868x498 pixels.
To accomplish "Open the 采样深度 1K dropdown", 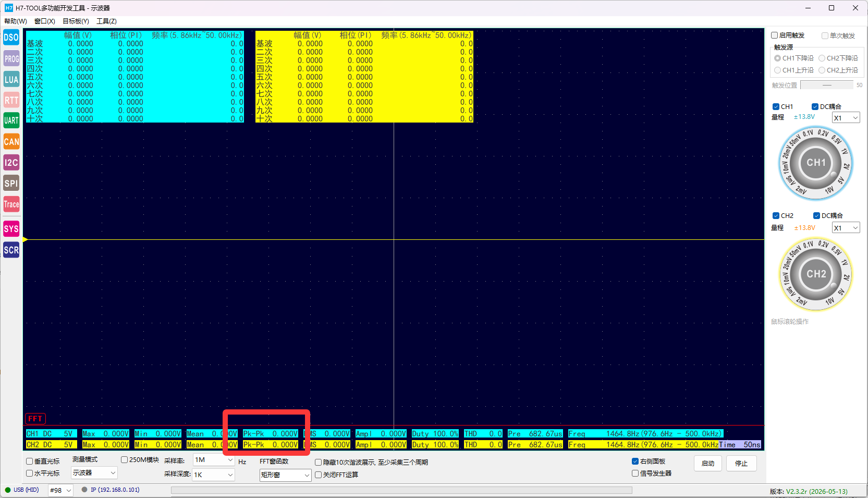I will [214, 475].
